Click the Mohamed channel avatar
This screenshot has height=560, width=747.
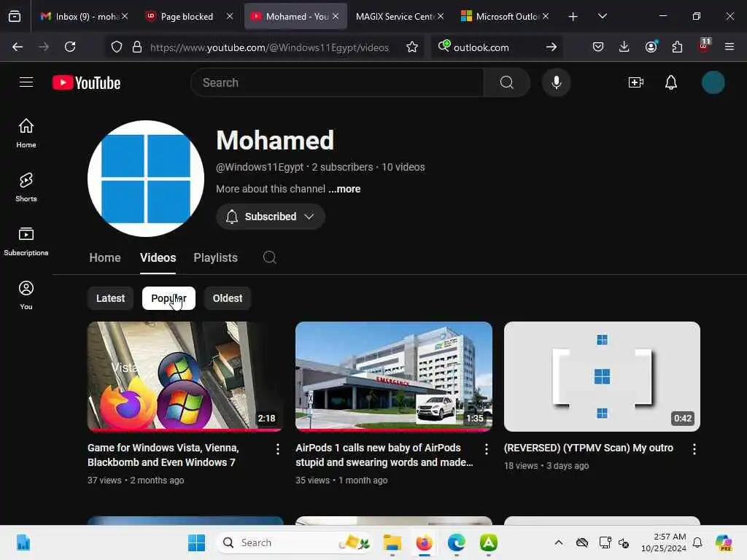(x=146, y=179)
